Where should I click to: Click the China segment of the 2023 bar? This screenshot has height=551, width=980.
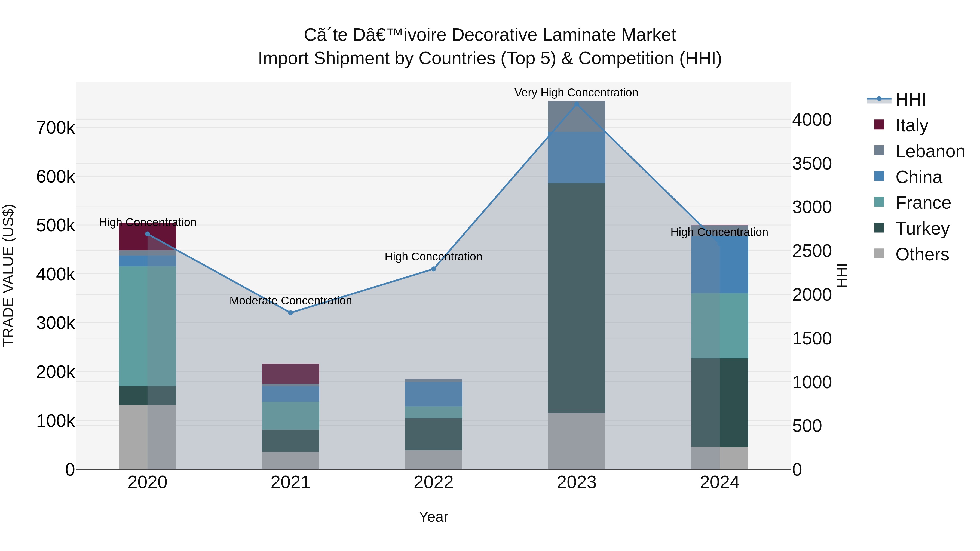tap(576, 158)
